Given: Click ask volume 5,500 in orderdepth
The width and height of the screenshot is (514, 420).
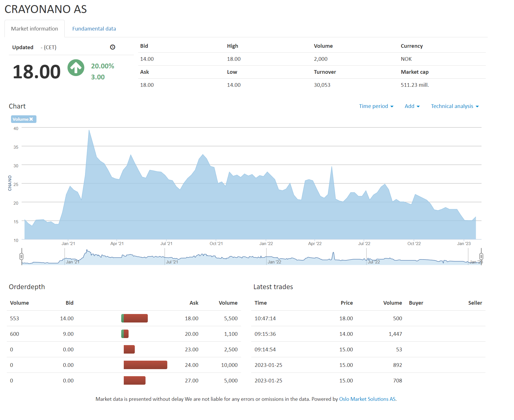Looking at the screenshot, I should (231, 318).
